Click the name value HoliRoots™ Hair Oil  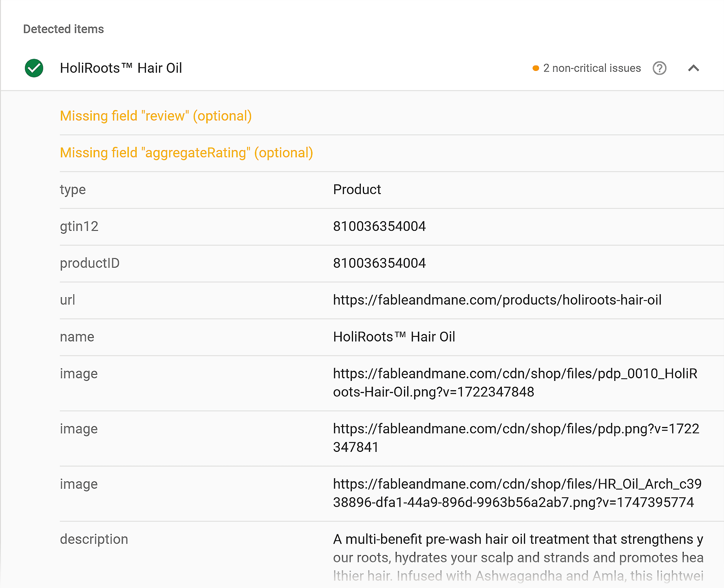394,337
